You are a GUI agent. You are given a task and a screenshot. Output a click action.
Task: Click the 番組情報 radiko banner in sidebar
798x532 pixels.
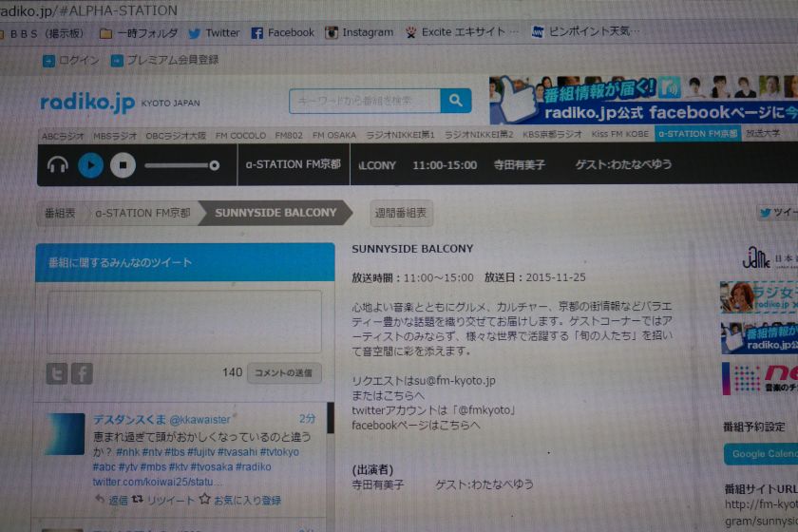tap(759, 338)
